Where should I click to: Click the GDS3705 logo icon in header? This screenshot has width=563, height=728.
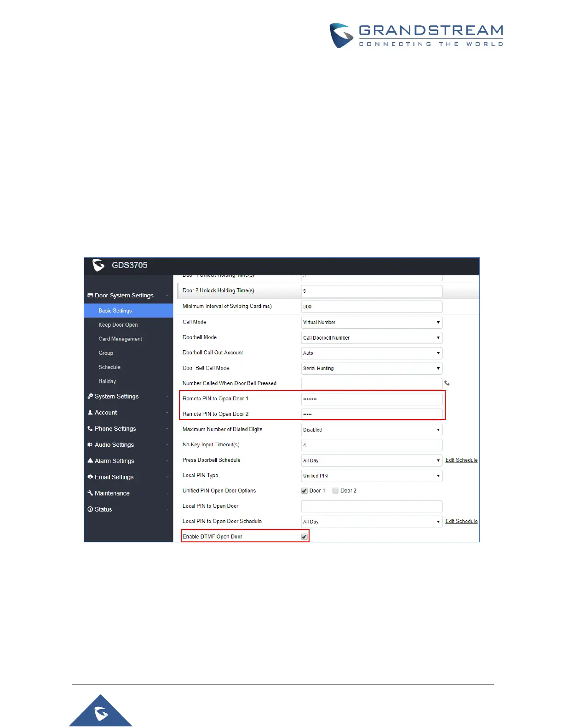pyautogui.click(x=98, y=265)
